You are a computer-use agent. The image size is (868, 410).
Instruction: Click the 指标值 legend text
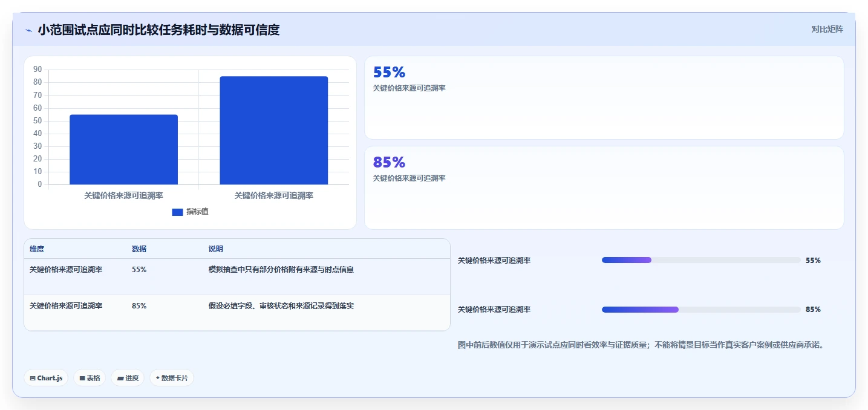tap(197, 212)
